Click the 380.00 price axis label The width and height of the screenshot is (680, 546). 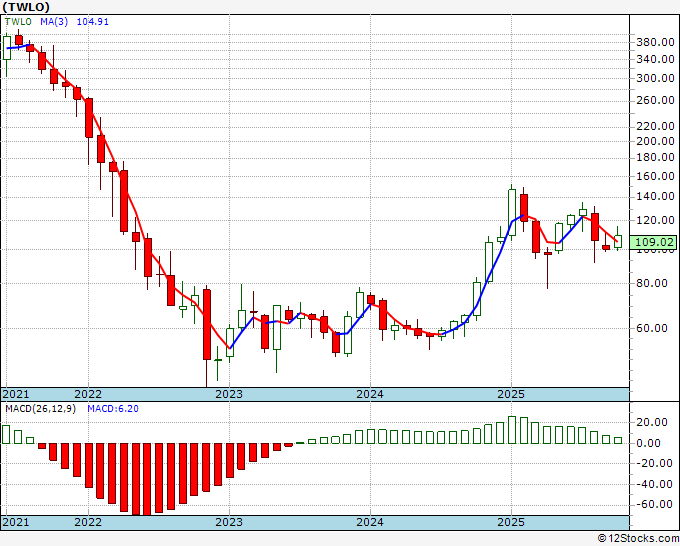tap(655, 43)
